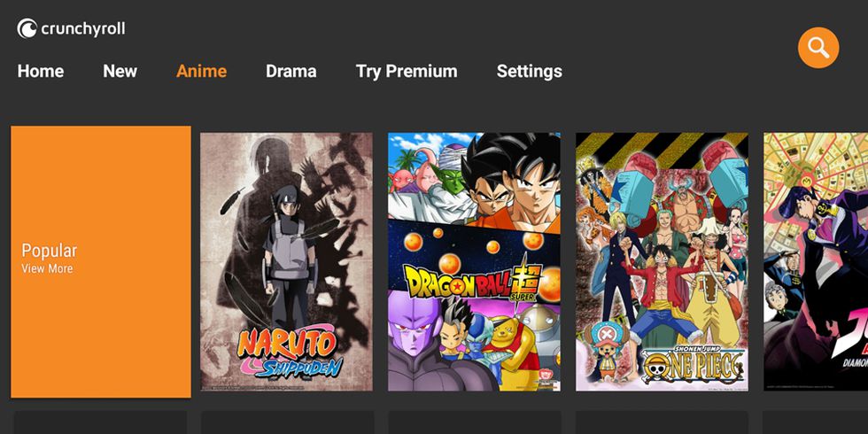This screenshot has height=434, width=868.
Task: Click the second tile in bottom row
Action: (x=287, y=422)
